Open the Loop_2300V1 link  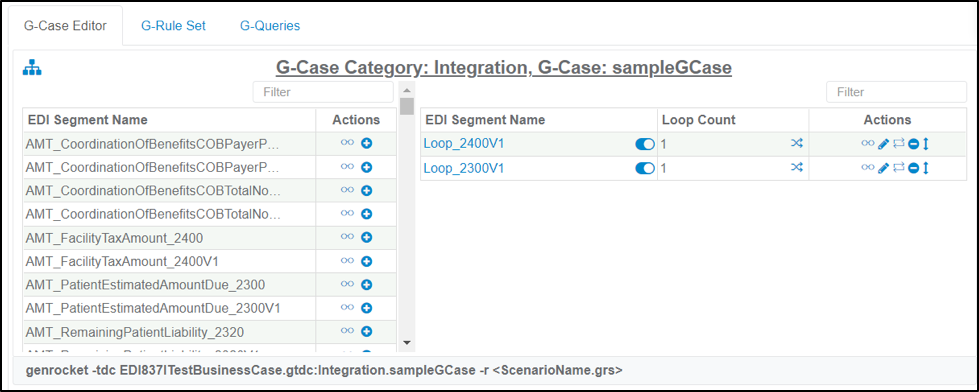click(464, 168)
